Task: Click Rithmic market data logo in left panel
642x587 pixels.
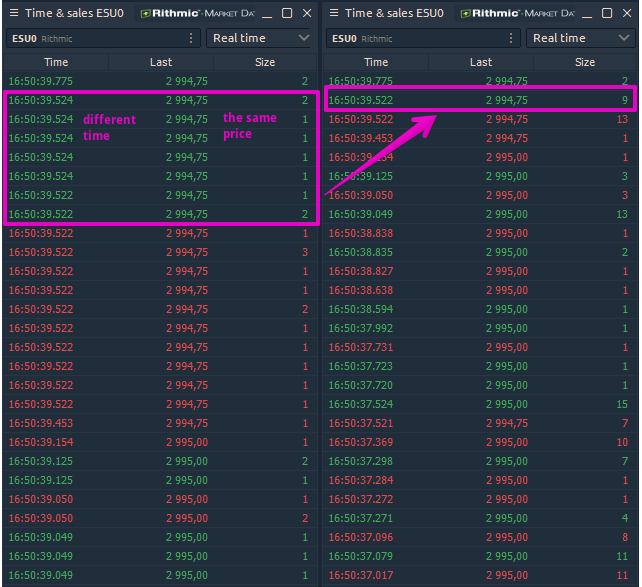Action: pyautogui.click(x=197, y=14)
